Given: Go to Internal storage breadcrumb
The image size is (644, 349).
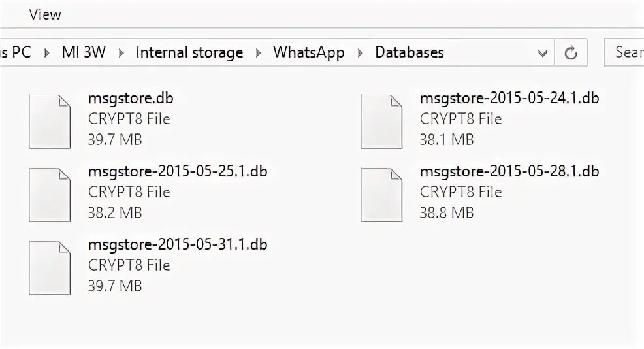Looking at the screenshot, I should click(189, 52).
